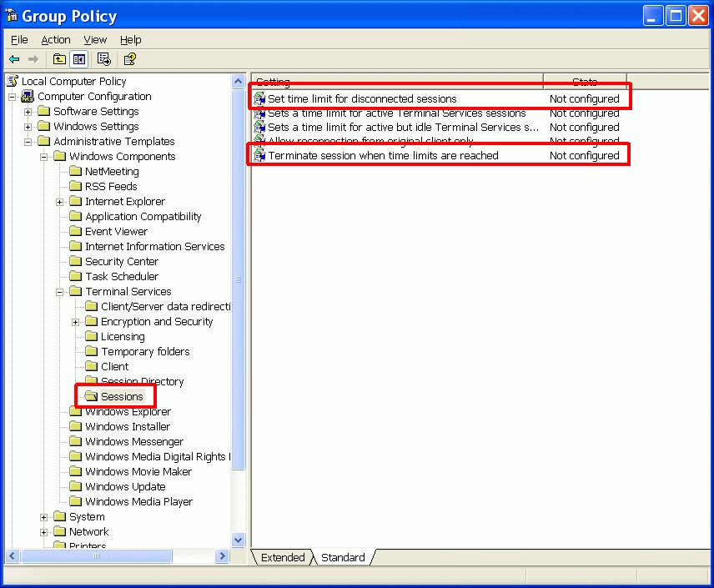The image size is (714, 588).
Task: Click the Up one level folder icon
Action: point(59,59)
